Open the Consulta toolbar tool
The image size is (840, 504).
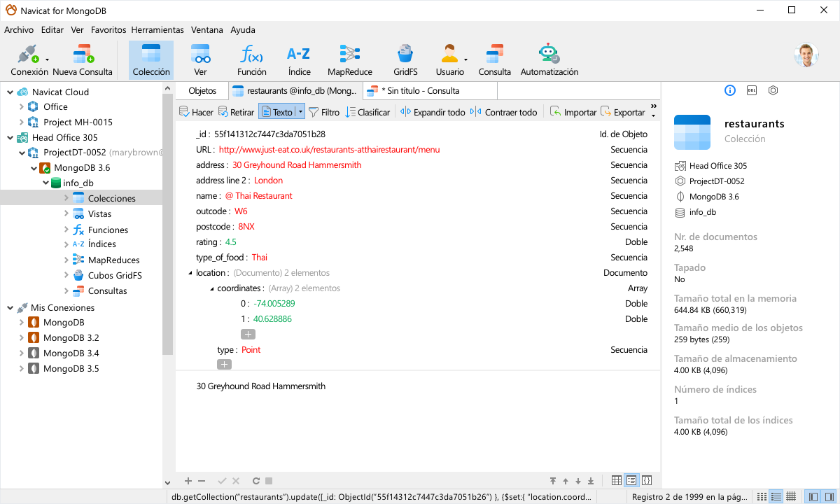[495, 60]
